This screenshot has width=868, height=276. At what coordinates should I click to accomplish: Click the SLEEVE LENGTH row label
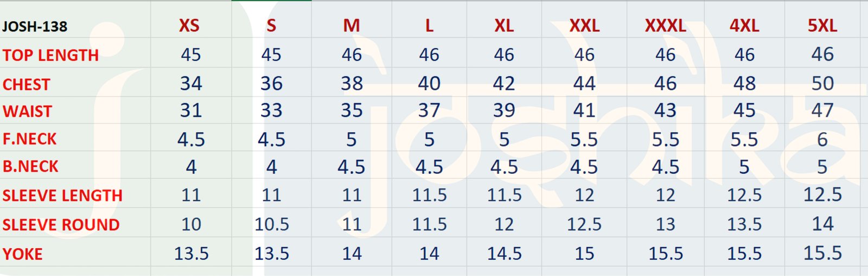pos(62,196)
